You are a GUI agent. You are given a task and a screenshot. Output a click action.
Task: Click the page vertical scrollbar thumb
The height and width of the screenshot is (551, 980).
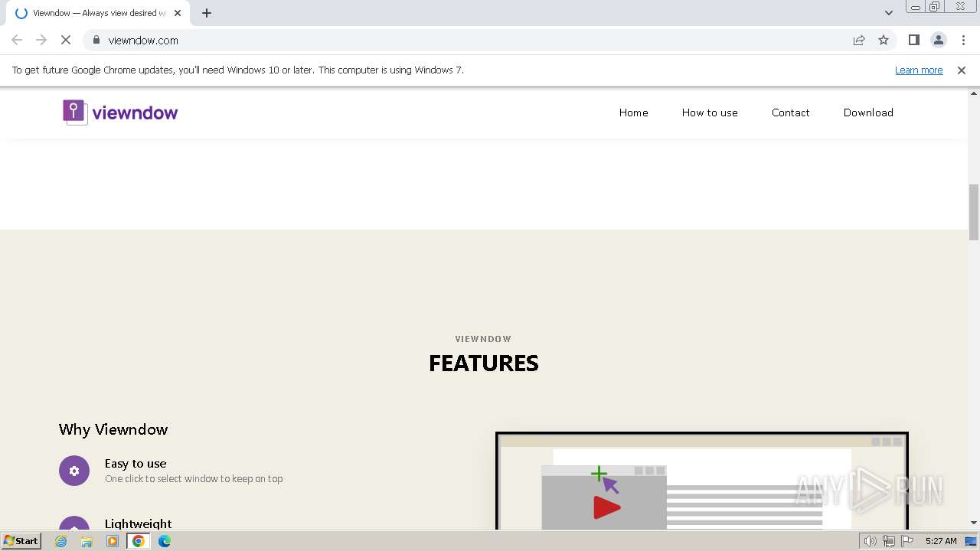974,212
